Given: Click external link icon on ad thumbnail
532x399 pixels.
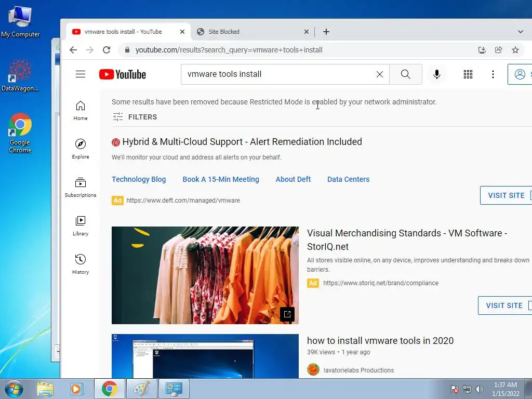Looking at the screenshot, I should point(287,314).
